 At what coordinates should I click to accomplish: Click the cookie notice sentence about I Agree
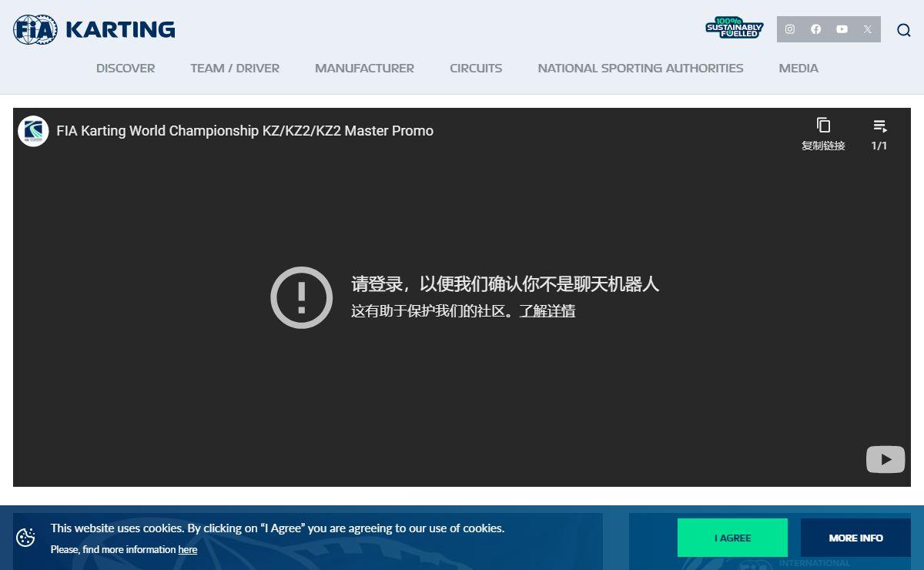point(277,528)
